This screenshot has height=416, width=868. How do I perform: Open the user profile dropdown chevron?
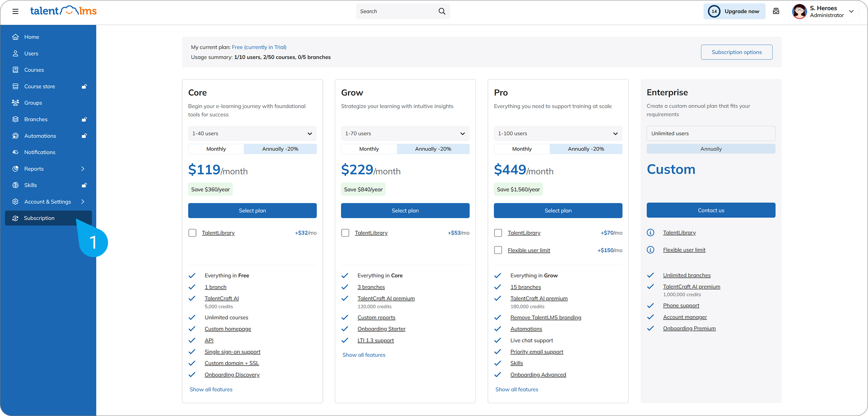pos(851,11)
